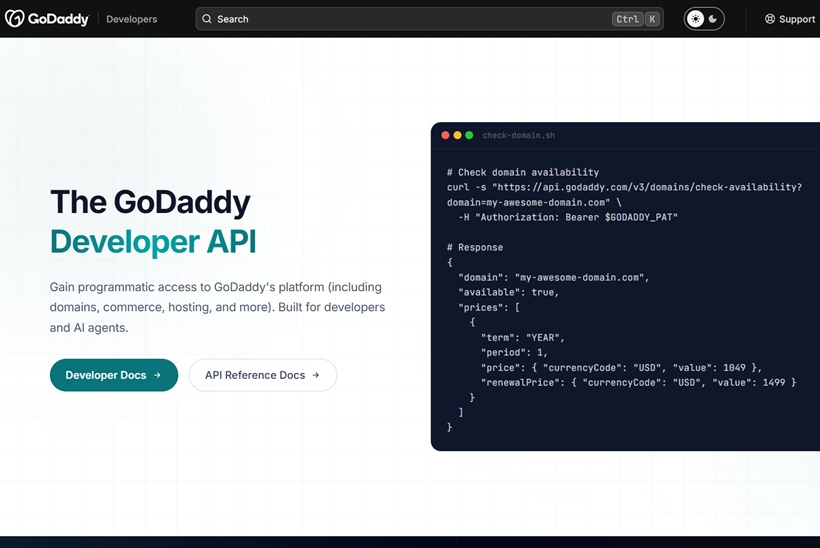Viewport: 820px width, 548px height.
Task: Click the red dot in code window
Action: coord(445,135)
